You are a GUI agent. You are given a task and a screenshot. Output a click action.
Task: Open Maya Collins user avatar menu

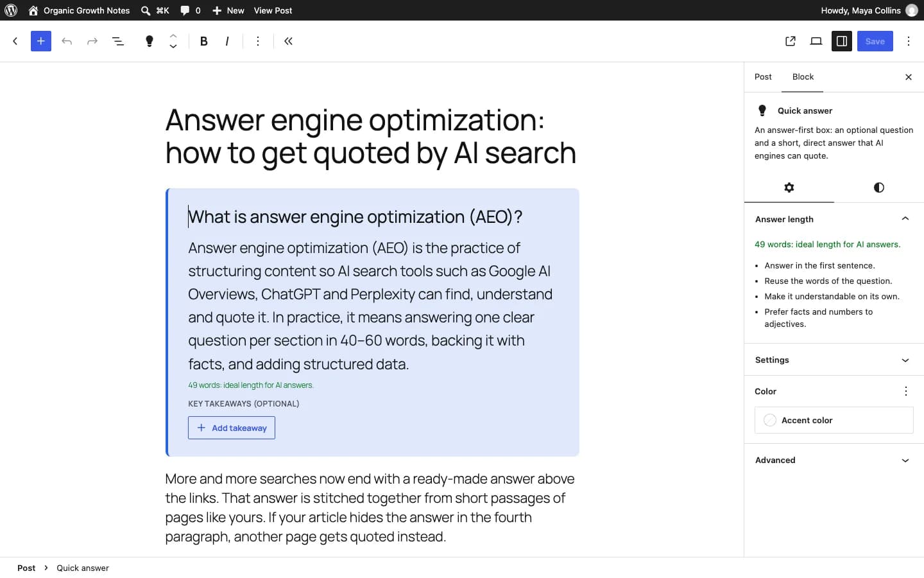(911, 10)
